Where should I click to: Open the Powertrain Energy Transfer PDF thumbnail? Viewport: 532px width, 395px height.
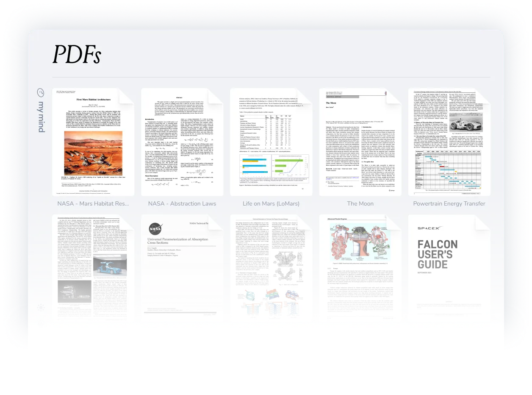point(449,142)
